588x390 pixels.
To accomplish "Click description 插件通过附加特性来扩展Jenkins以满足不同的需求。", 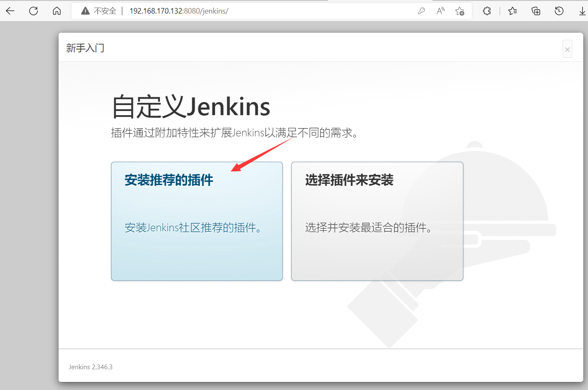I will tap(235, 133).
